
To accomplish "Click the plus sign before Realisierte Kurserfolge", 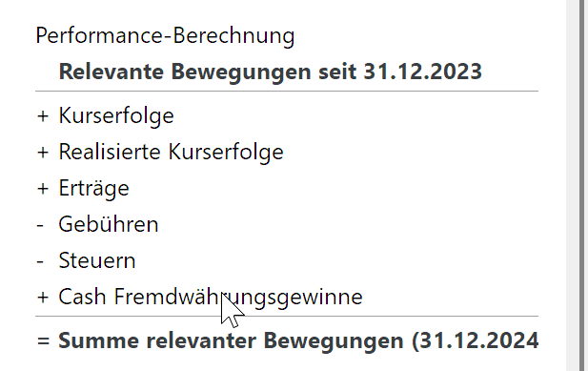I will pyautogui.click(x=43, y=153).
